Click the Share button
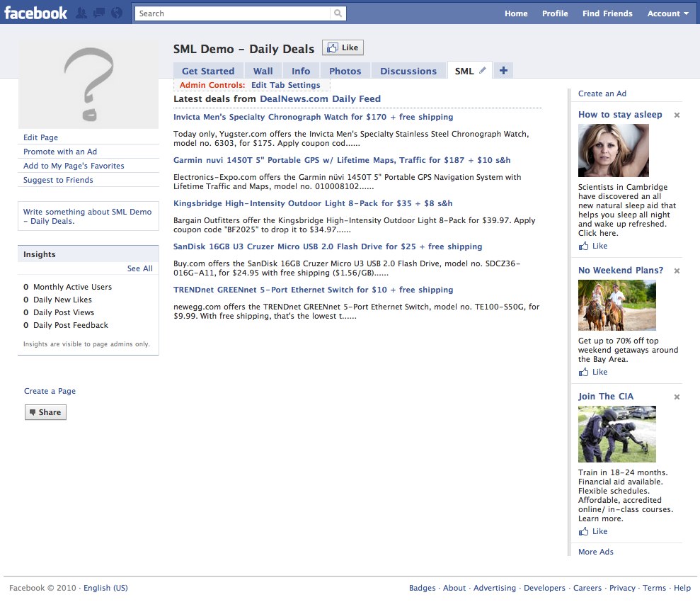This screenshot has width=700, height=602. tap(45, 412)
